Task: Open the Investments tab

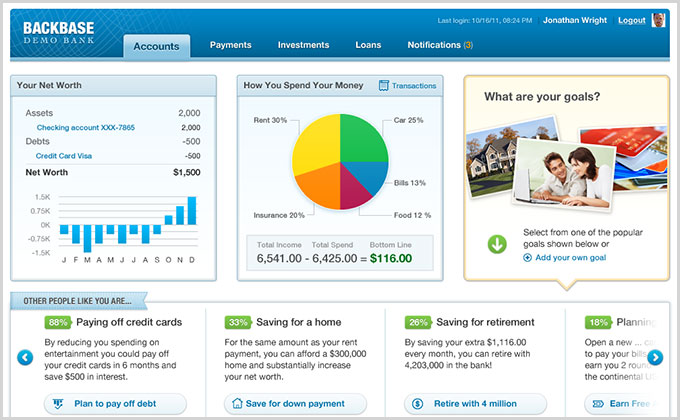Action: (x=303, y=45)
